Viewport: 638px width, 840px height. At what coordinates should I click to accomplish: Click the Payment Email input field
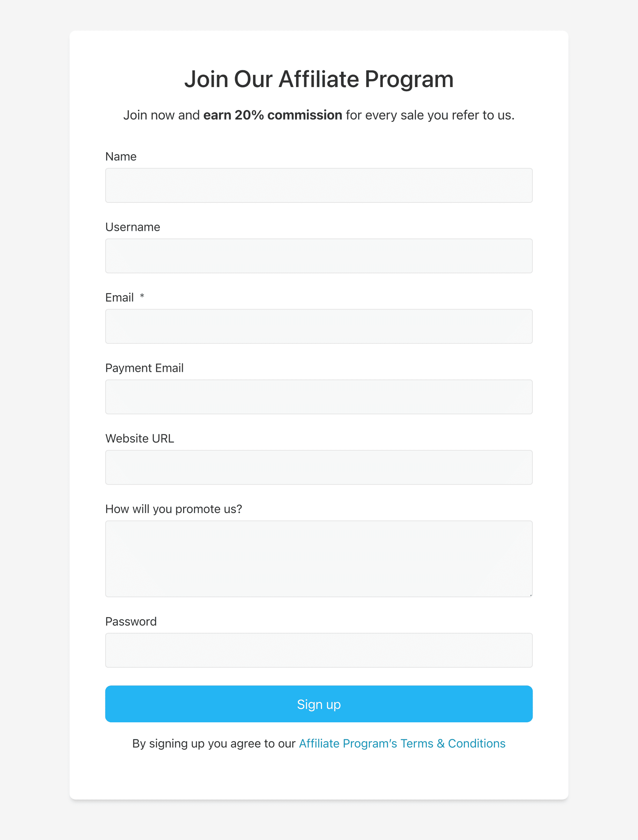click(319, 396)
